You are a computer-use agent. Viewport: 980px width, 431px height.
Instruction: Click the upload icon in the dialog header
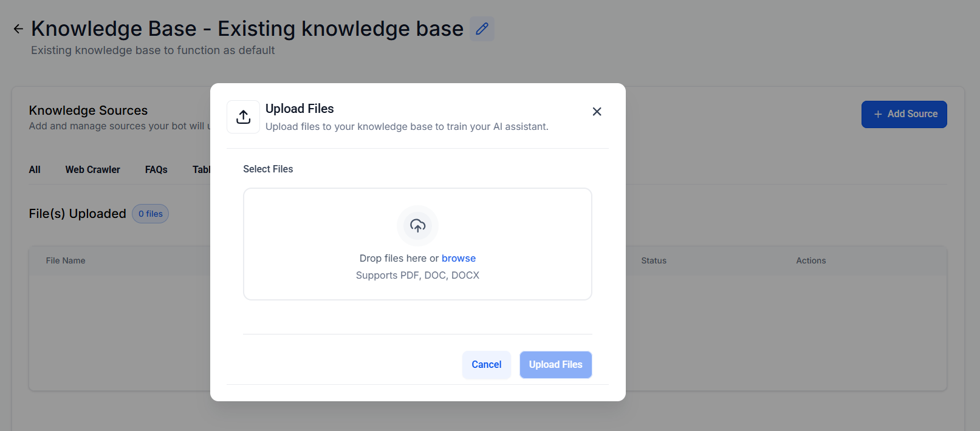click(x=243, y=117)
